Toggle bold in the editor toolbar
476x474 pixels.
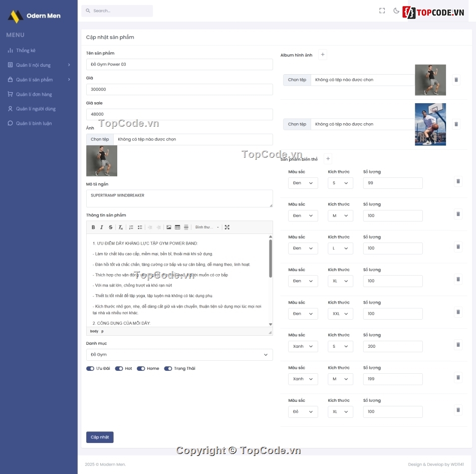[x=93, y=227]
